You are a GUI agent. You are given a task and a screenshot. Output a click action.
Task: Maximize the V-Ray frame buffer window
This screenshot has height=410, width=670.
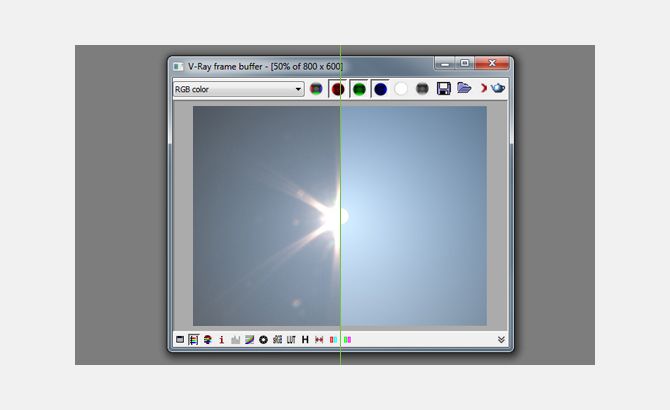[464, 63]
